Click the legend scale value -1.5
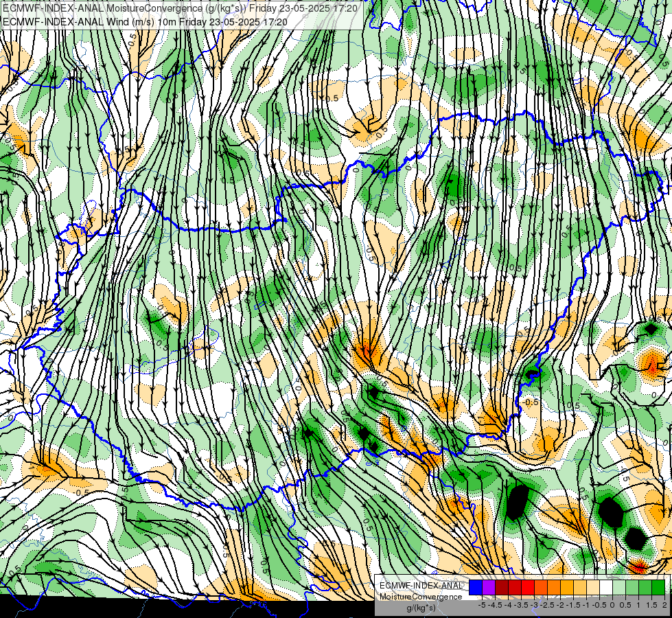This screenshot has width=672, height=618. (573, 605)
